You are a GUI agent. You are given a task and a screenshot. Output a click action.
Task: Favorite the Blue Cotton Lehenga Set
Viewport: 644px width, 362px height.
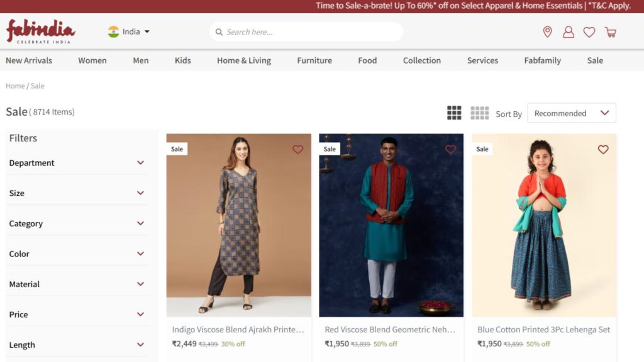(603, 150)
